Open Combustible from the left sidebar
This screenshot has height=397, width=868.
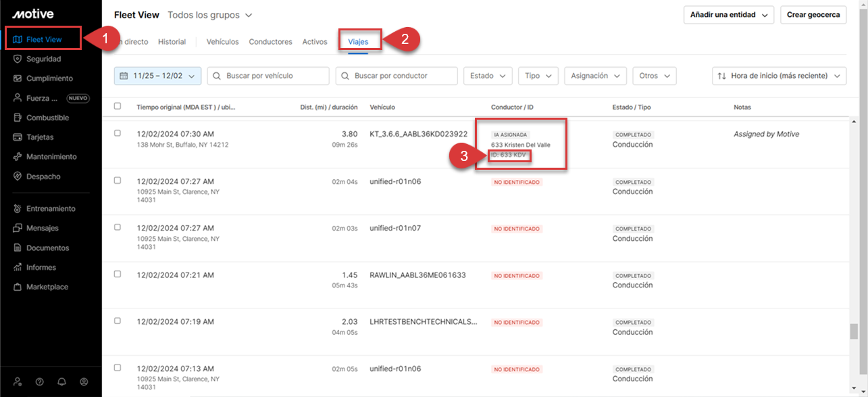point(47,118)
